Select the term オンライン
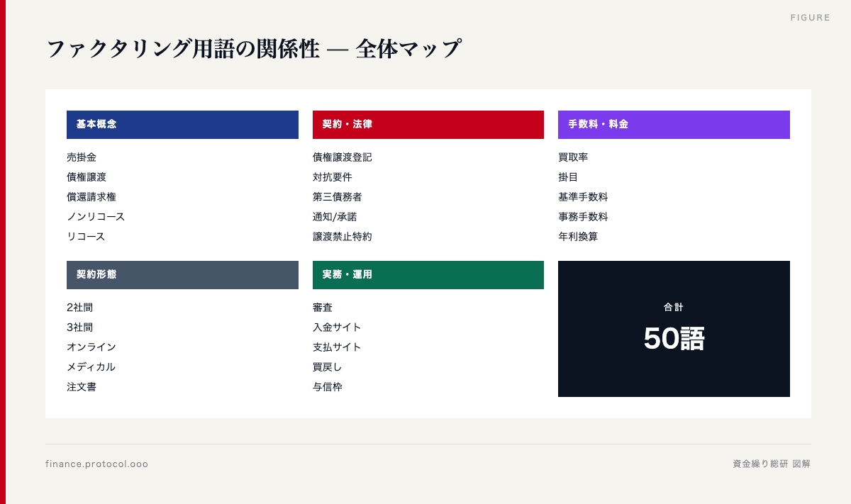851x504 pixels. click(x=91, y=347)
